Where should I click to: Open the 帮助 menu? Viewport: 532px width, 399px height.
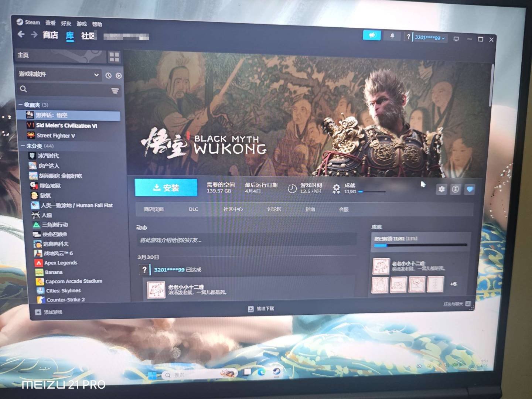(97, 24)
